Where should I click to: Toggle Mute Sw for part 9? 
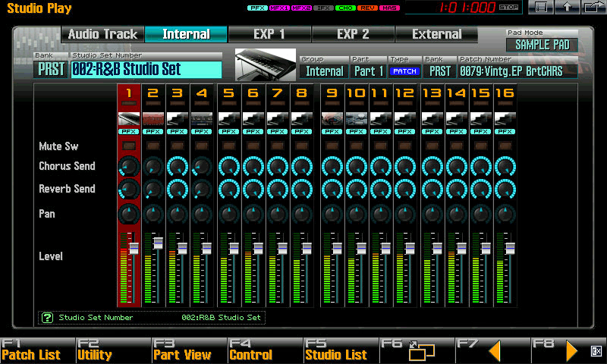tap(332, 146)
